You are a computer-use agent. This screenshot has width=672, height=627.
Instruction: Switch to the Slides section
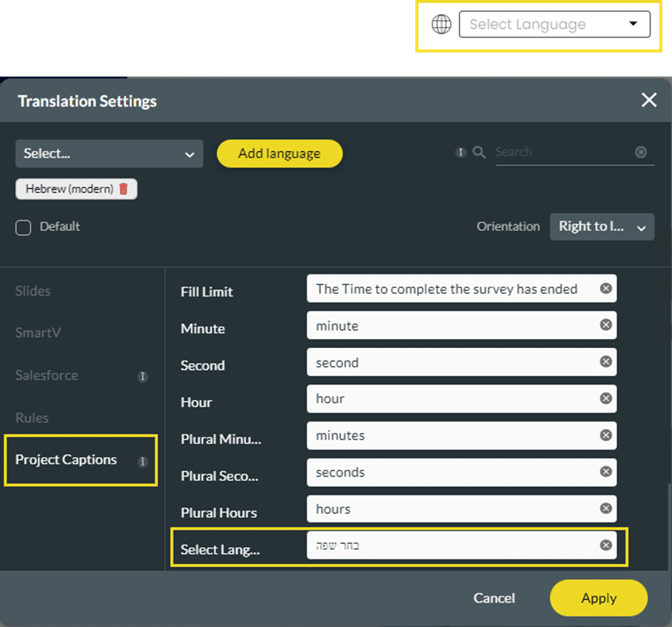pos(33,291)
